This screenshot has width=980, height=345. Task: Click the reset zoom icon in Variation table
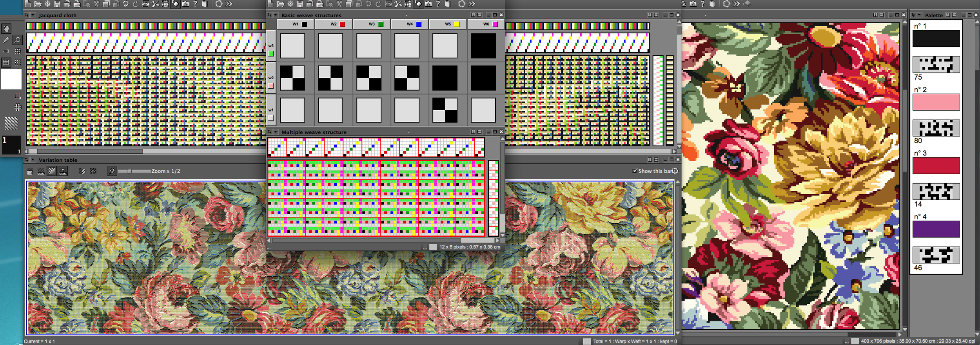coord(112,171)
